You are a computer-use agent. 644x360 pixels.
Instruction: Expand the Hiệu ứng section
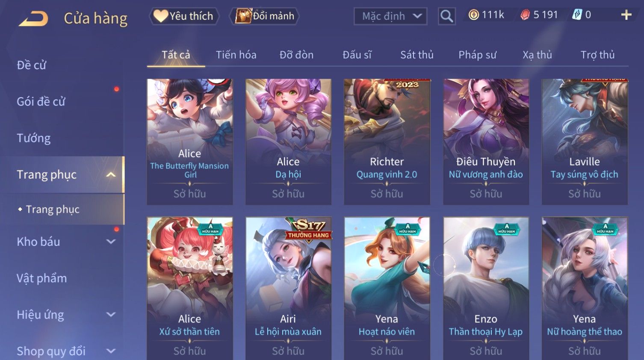pyautogui.click(x=111, y=315)
